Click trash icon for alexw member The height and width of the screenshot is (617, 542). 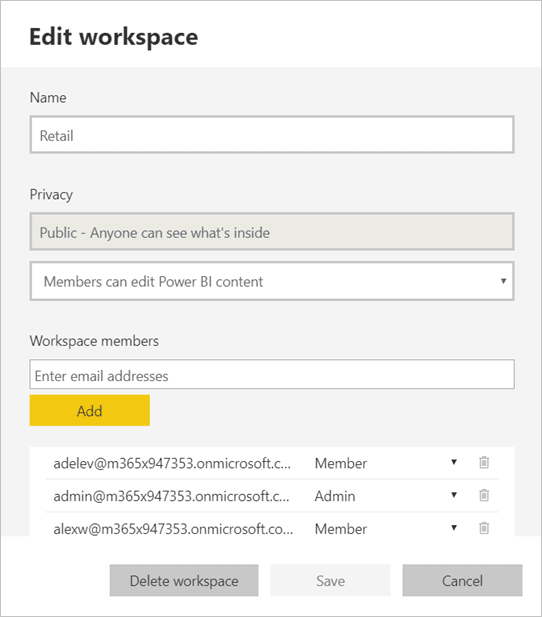click(x=484, y=528)
